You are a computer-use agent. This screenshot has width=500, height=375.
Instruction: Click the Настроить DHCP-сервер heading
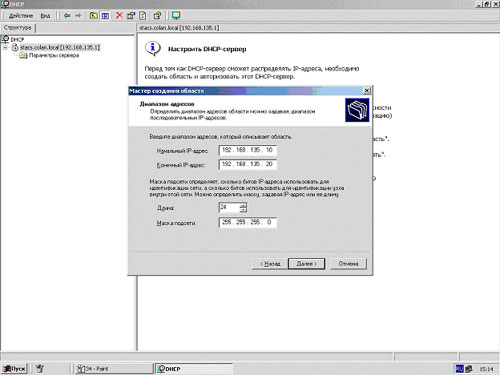pyautogui.click(x=207, y=49)
